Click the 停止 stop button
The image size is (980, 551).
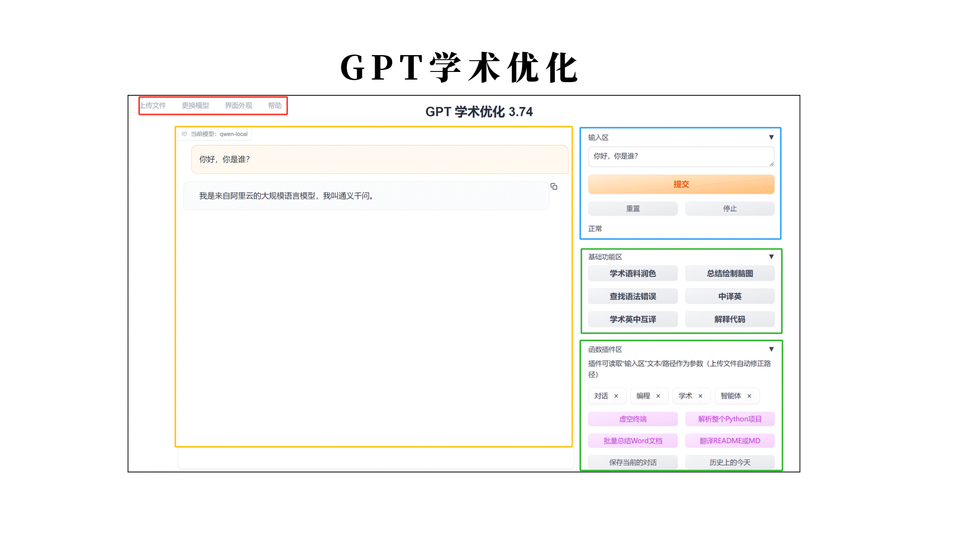tap(729, 208)
